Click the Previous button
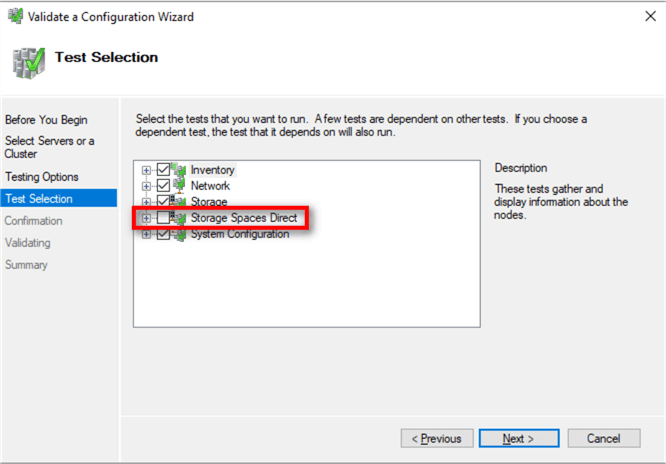The image size is (666, 464). 437,438
